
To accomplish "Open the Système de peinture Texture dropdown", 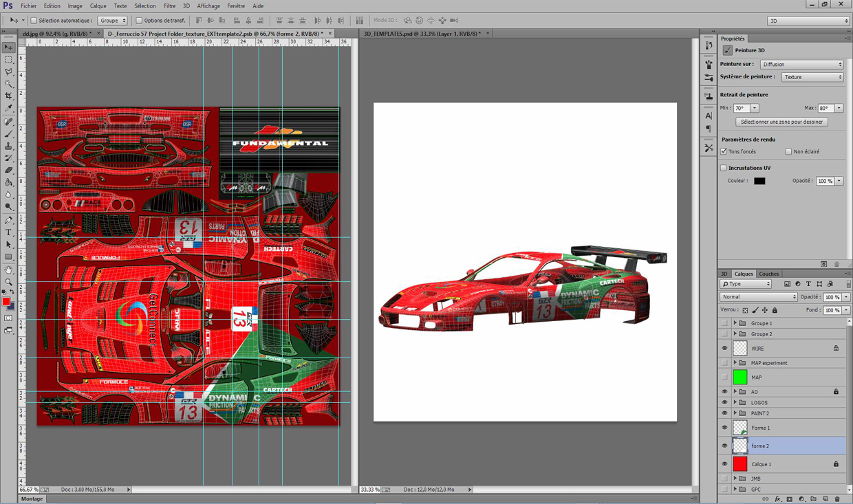I will pos(812,77).
